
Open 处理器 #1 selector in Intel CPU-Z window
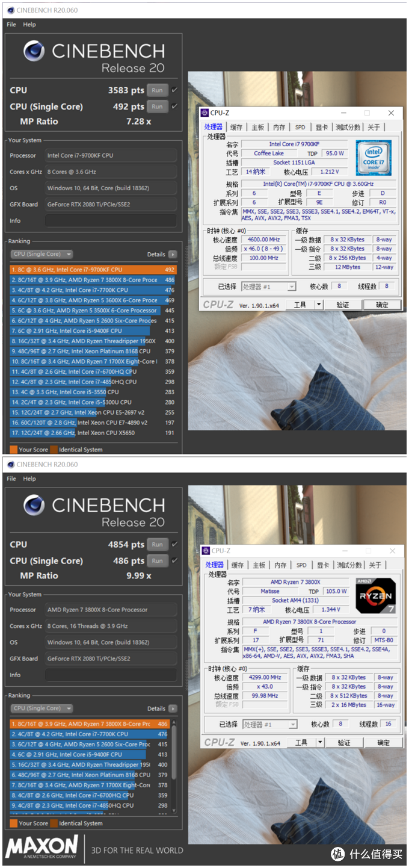click(269, 287)
